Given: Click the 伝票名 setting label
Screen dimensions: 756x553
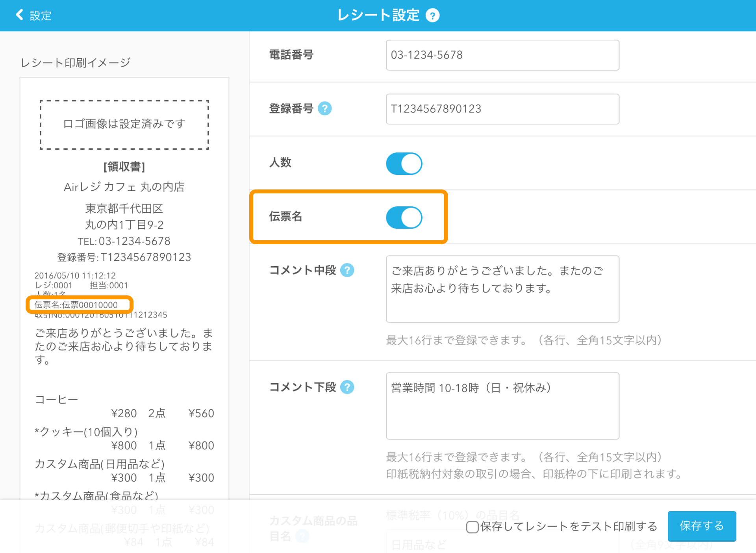Looking at the screenshot, I should pos(285,216).
